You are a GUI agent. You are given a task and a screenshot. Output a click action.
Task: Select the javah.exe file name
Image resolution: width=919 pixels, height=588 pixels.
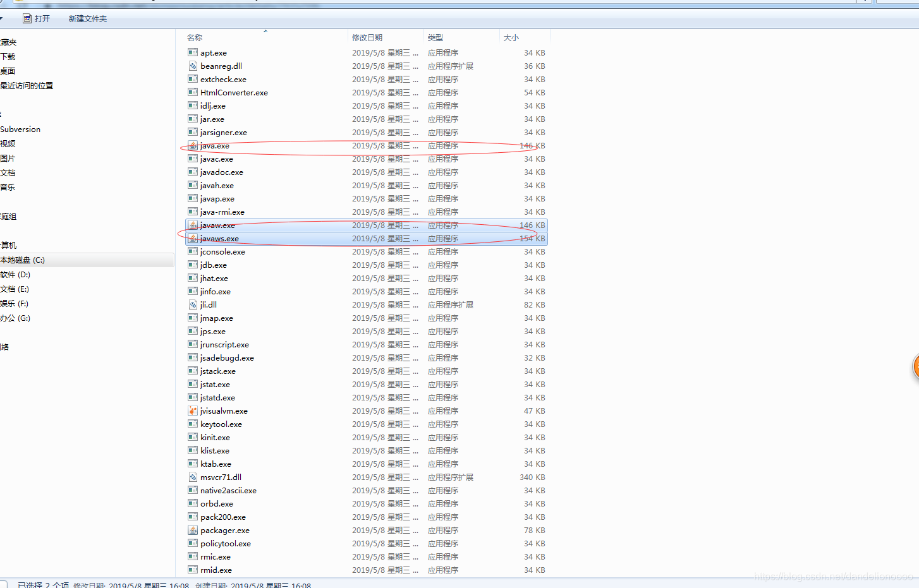[217, 186]
